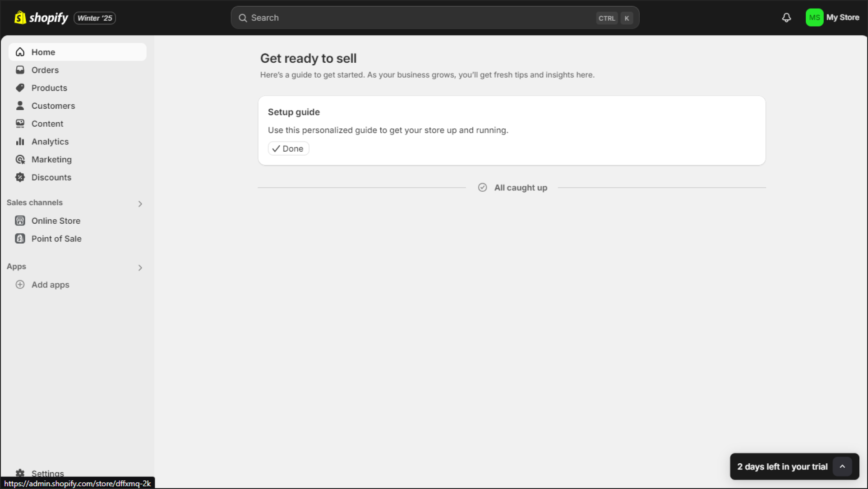Image resolution: width=868 pixels, height=489 pixels.
Task: Click the Analytics icon in sidebar
Action: pos(20,141)
